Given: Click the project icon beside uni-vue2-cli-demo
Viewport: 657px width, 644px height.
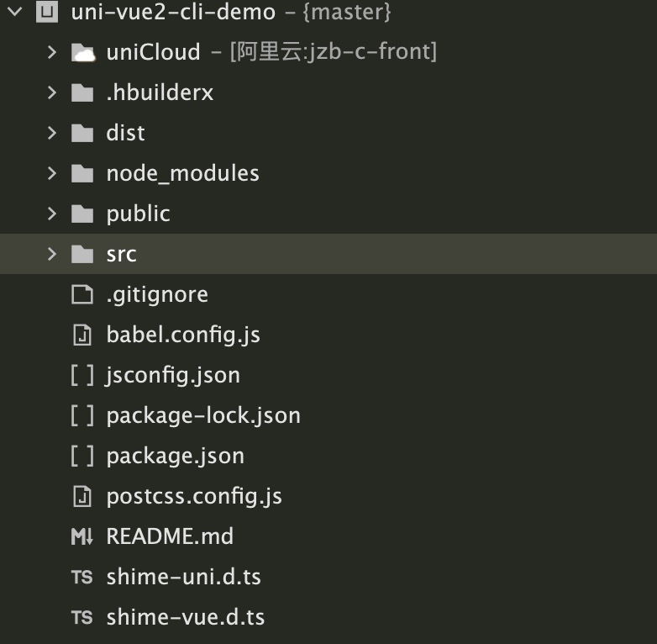Looking at the screenshot, I should pyautogui.click(x=50, y=12).
